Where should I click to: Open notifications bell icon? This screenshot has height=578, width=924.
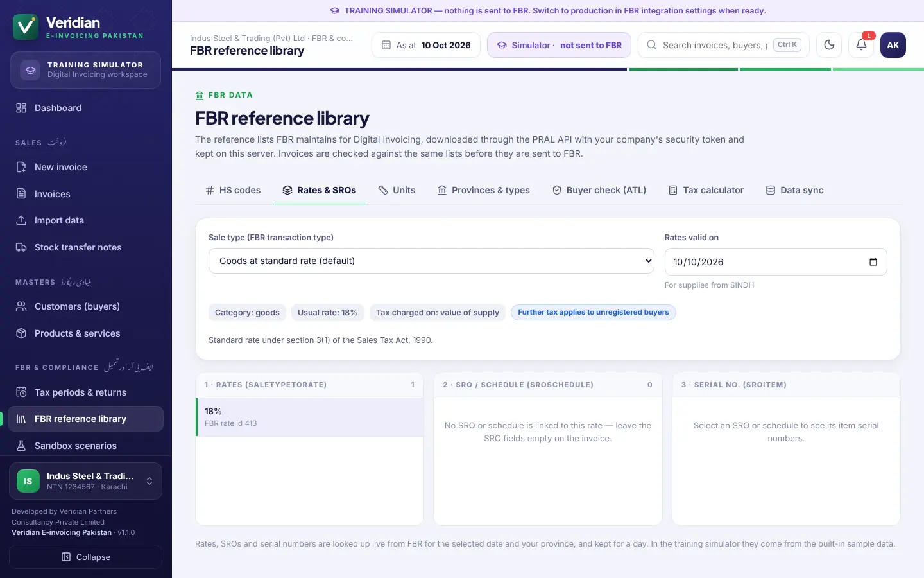861,45
